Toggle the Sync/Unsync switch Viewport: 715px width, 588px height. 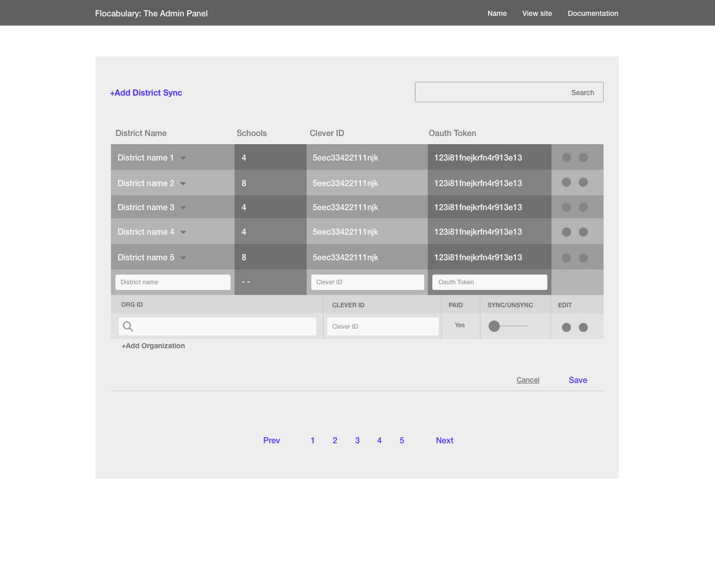pos(508,326)
